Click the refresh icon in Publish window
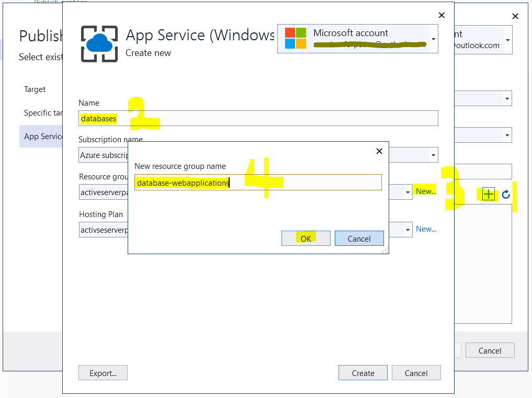This screenshot has height=398, width=532. 505,195
